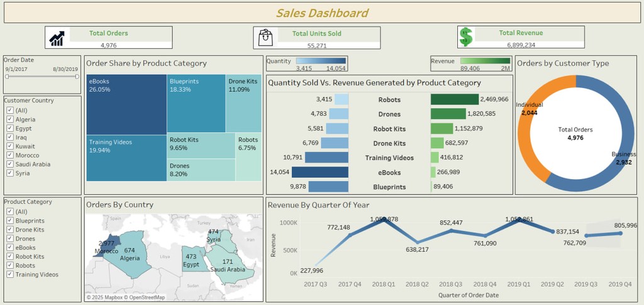Uncheck the Algeria country checkbox
This screenshot has height=305, width=644.
coord(9,119)
